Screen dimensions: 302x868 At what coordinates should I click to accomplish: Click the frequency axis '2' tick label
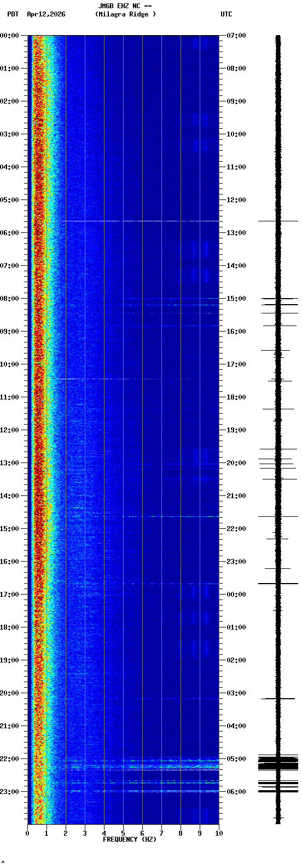[x=66, y=833]
